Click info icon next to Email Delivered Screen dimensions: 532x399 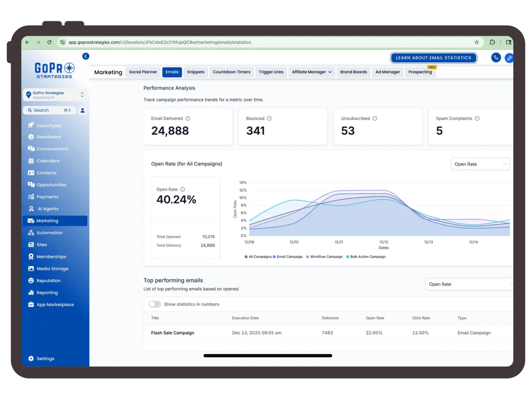tap(188, 118)
